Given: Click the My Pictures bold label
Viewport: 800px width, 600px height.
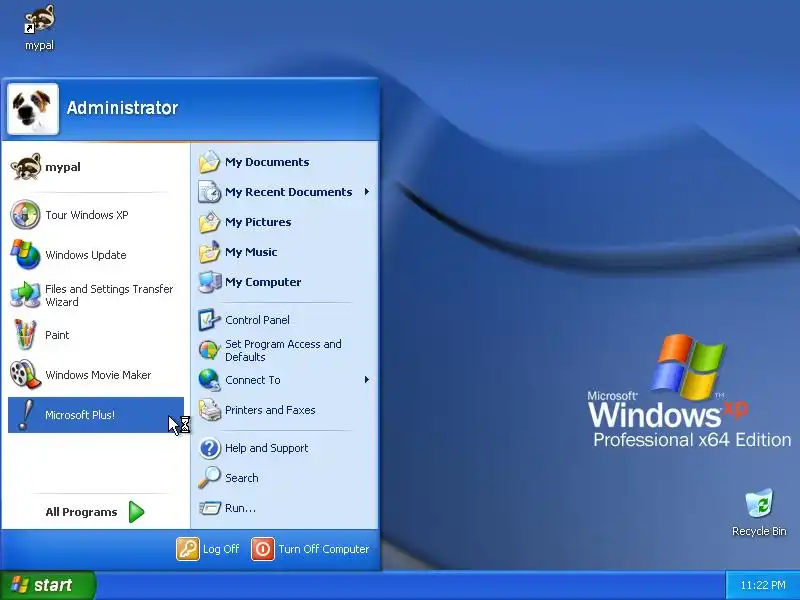Looking at the screenshot, I should click(x=258, y=222).
